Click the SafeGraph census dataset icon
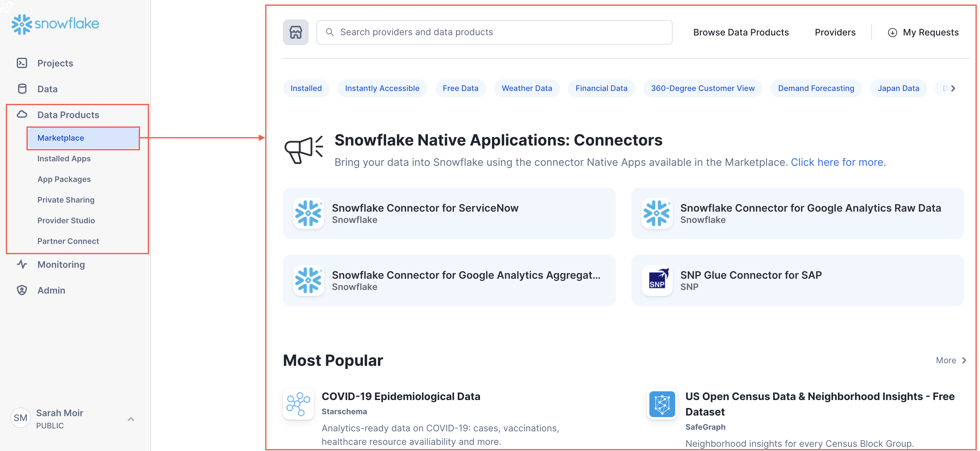 tap(662, 404)
